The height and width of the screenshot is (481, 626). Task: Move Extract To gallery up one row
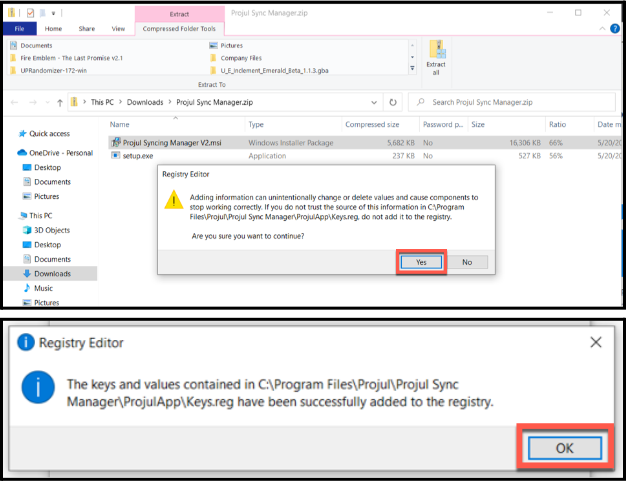coord(412,45)
